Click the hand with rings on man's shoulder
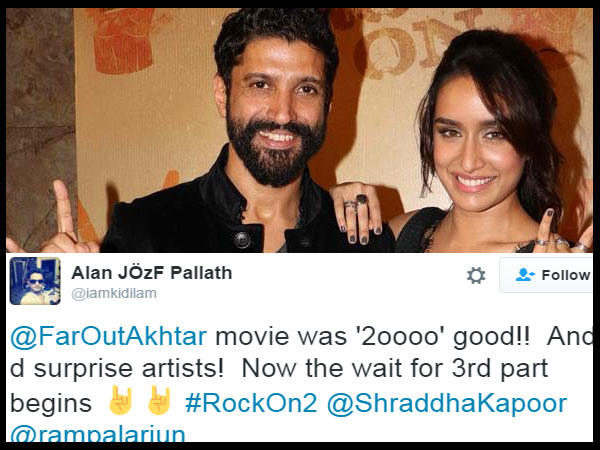 [357, 213]
